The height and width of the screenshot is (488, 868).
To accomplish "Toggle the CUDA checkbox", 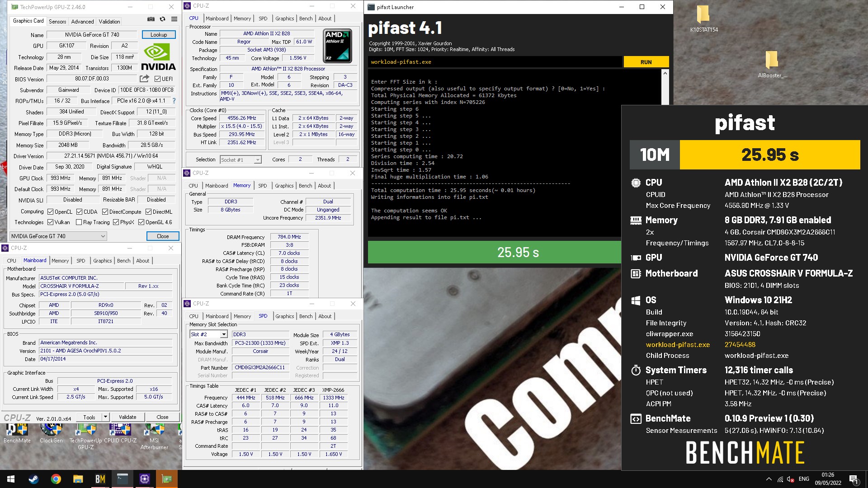I will coord(80,211).
